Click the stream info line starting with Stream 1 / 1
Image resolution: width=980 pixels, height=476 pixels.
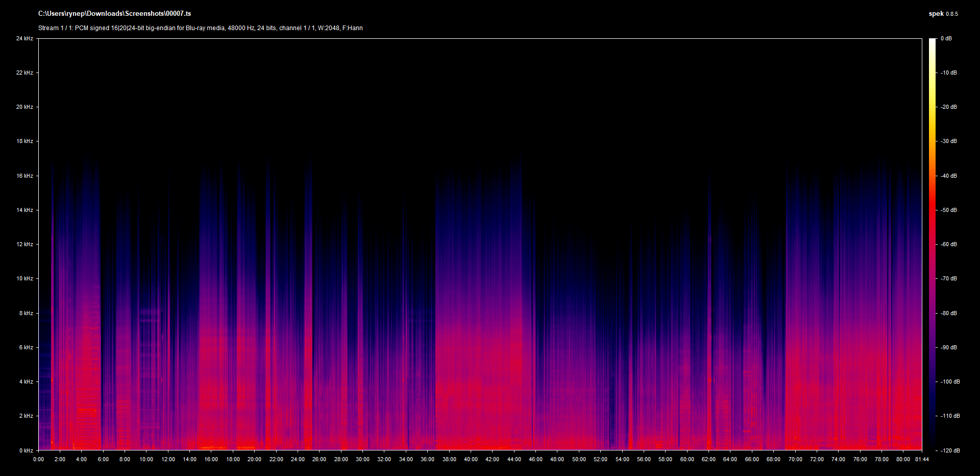tap(200, 28)
